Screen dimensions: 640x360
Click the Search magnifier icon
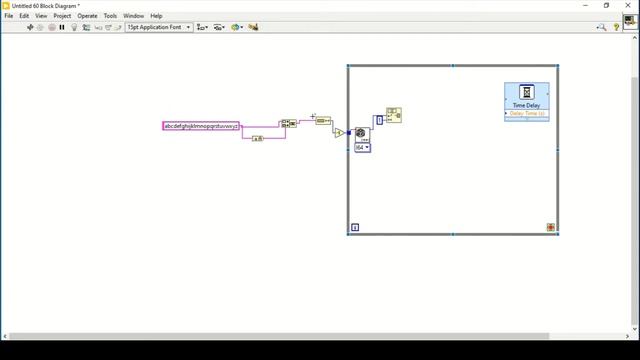(x=601, y=27)
